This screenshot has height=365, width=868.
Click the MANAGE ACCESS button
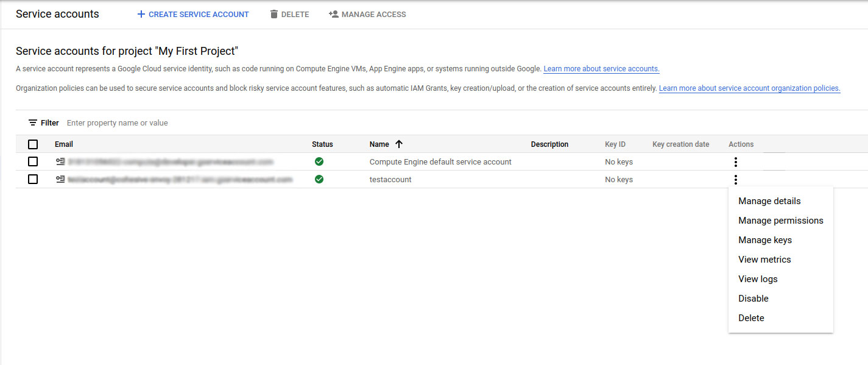(x=367, y=14)
